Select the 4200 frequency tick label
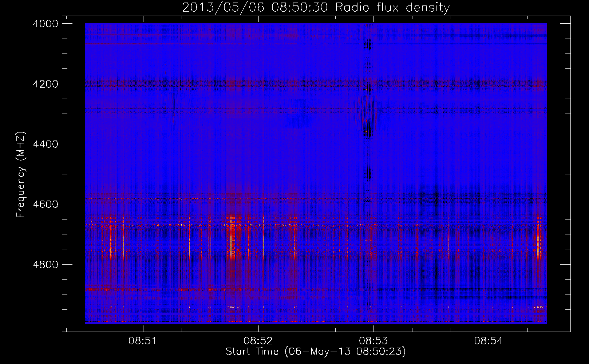The image size is (589, 364). pyautogui.click(x=46, y=84)
